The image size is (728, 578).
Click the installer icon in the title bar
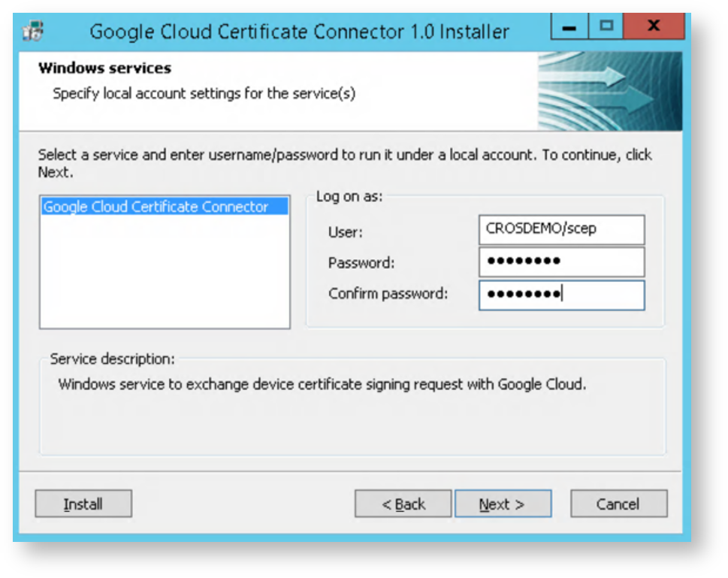(x=34, y=32)
